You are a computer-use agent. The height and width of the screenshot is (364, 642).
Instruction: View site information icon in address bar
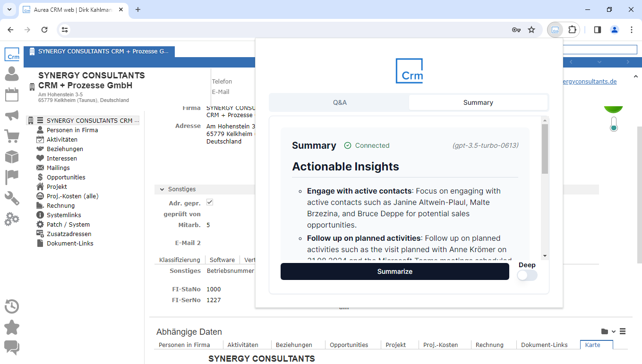coord(65,30)
